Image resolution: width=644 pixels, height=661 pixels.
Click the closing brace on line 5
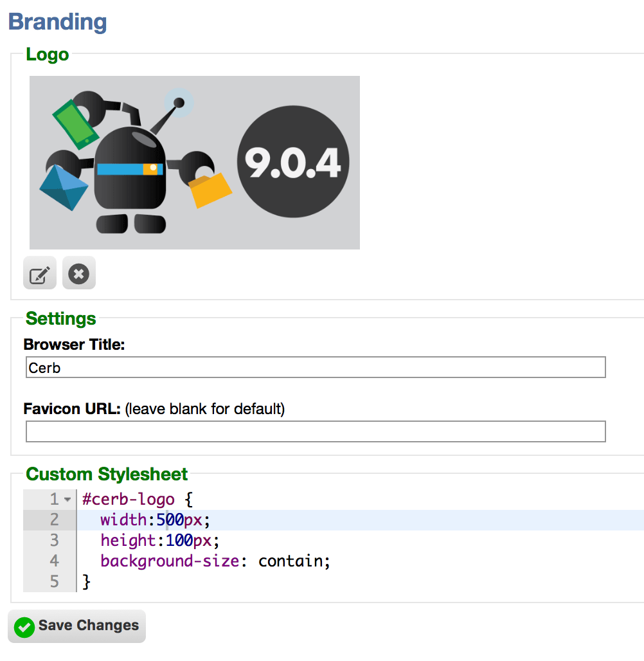pyautogui.click(x=86, y=582)
